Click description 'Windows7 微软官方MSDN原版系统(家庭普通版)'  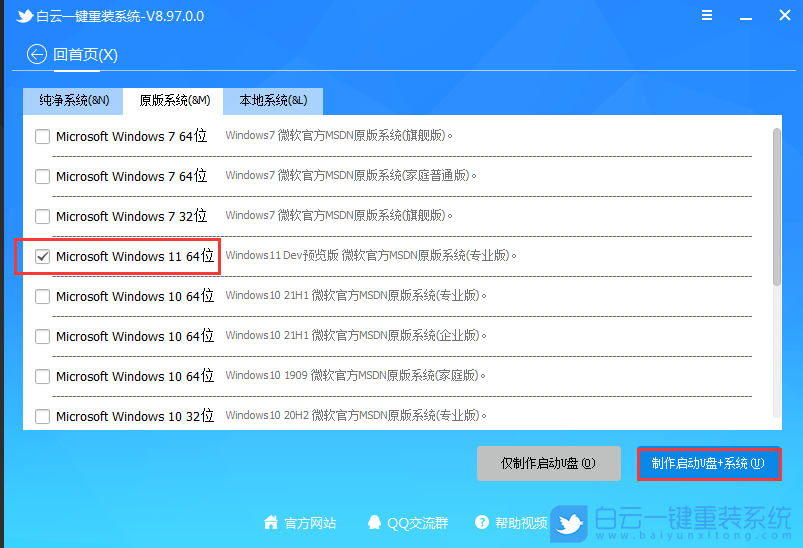pos(351,176)
